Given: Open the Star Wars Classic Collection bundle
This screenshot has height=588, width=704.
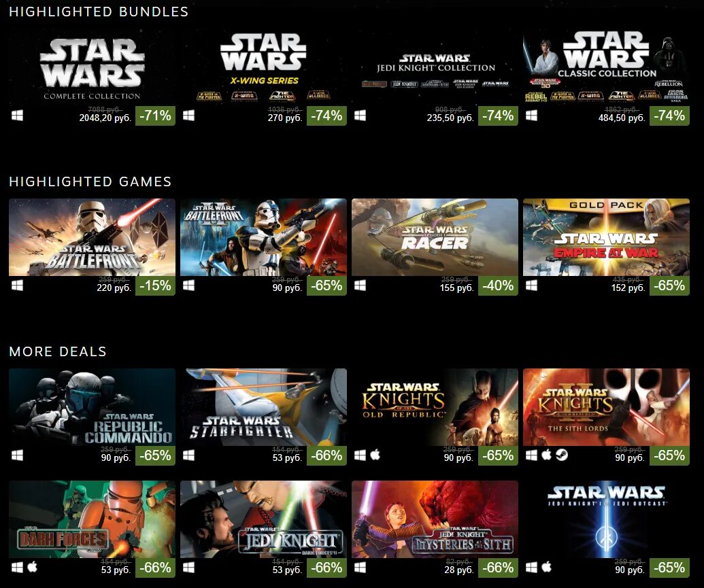Looking at the screenshot, I should tap(606, 67).
